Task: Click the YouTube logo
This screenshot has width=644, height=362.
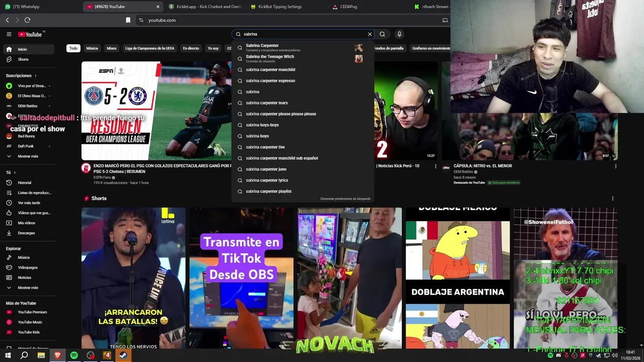Action: (30, 34)
